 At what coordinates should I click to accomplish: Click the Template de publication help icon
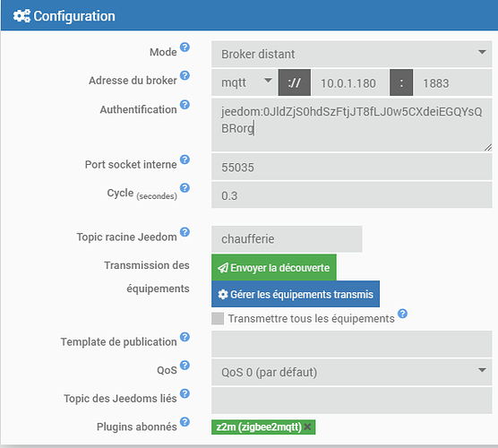(185, 337)
